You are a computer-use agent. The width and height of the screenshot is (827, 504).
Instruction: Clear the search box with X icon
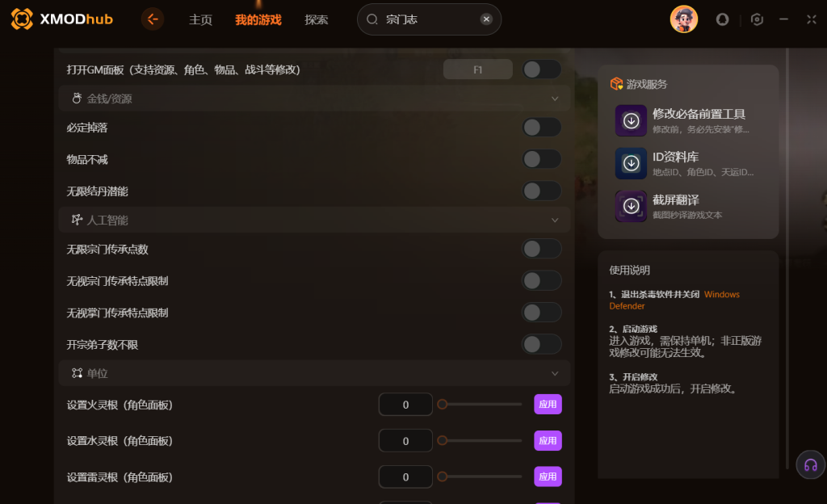(486, 19)
